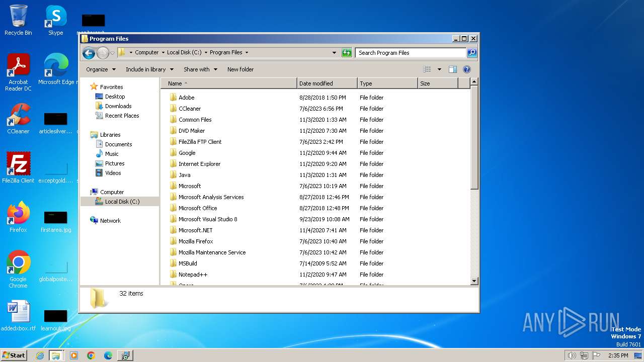Viewport: 644px width, 362px height.
Task: Click the New folder button
Action: 240,69
